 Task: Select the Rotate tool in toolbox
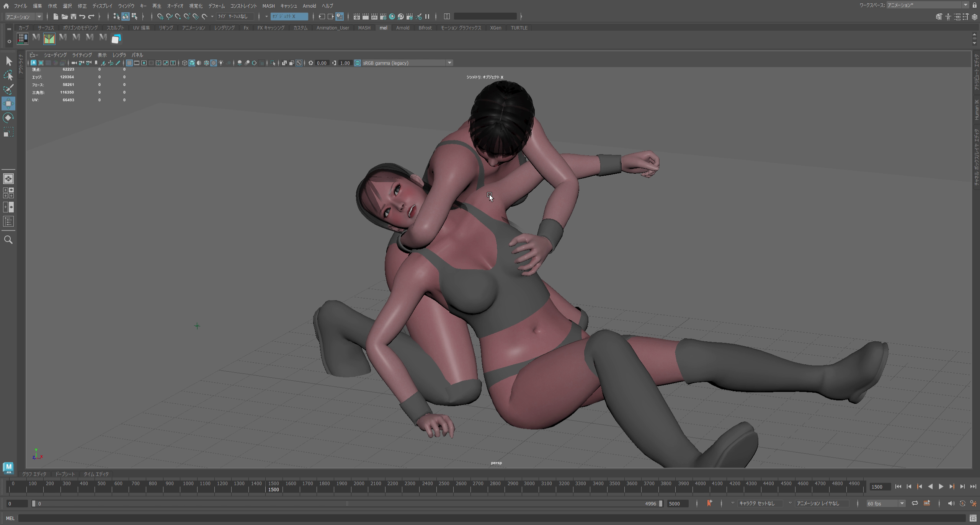coord(8,117)
